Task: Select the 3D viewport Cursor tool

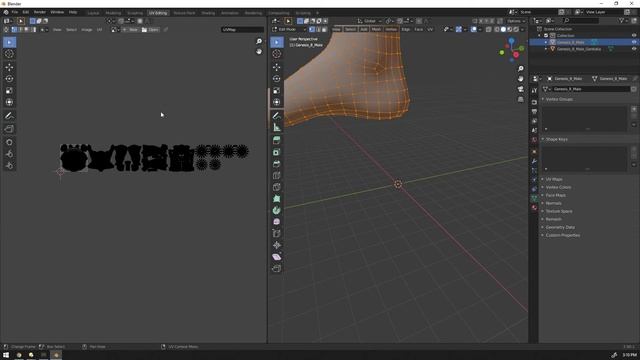Action: coord(277,53)
